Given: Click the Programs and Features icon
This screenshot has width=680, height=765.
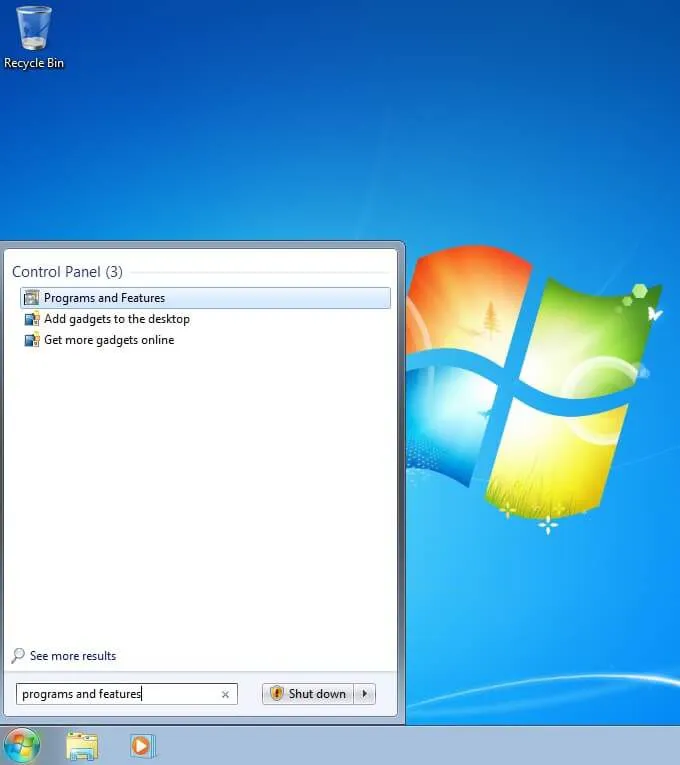Looking at the screenshot, I should pos(32,298).
